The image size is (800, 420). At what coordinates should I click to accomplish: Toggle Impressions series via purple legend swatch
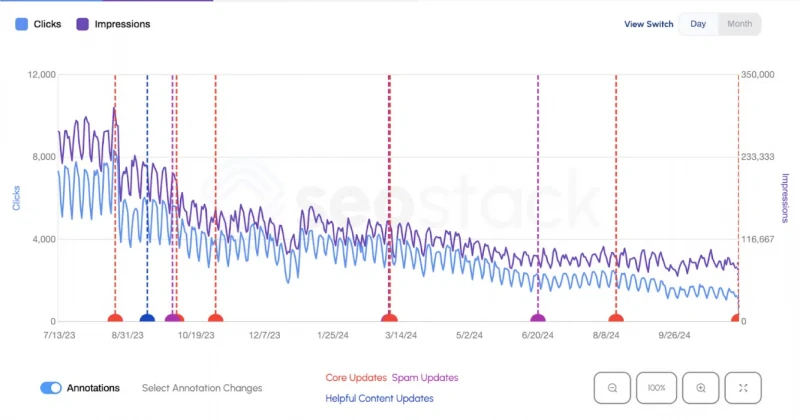pos(83,24)
